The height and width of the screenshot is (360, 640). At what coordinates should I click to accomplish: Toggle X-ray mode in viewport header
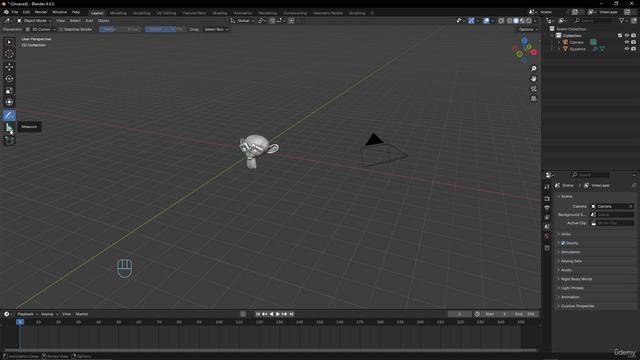click(501, 20)
